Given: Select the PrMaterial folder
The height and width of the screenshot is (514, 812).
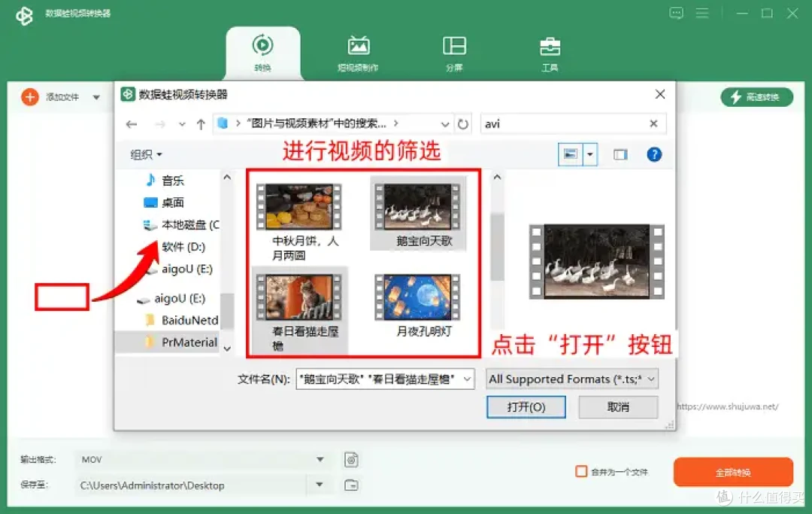Looking at the screenshot, I should pyautogui.click(x=181, y=342).
